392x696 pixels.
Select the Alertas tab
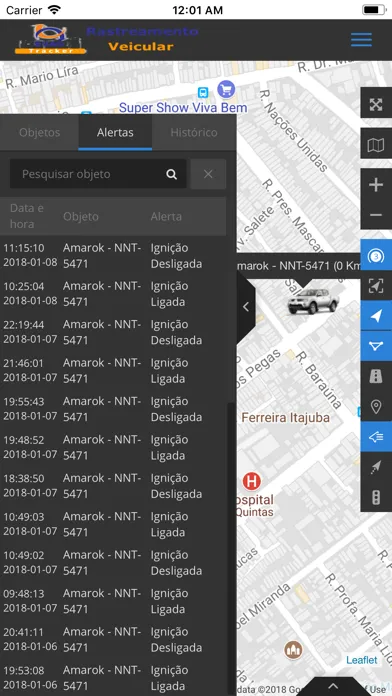[115, 132]
